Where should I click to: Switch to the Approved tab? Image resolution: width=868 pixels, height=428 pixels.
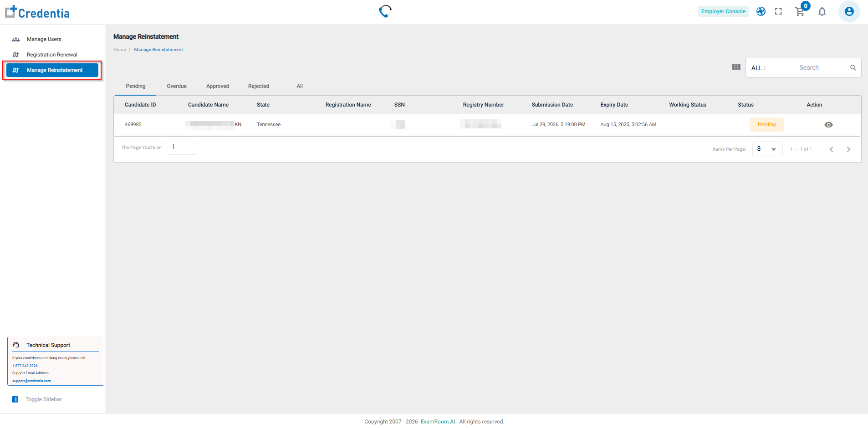[218, 86]
